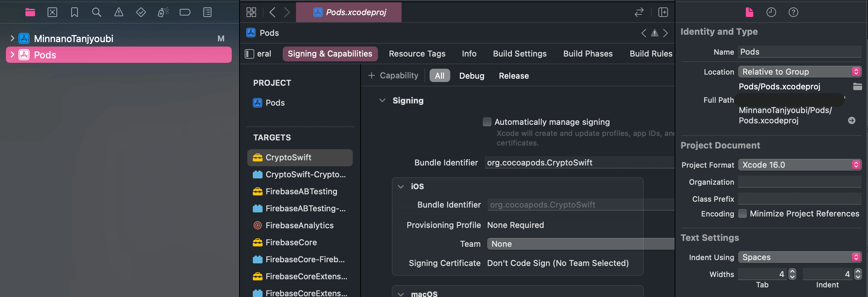Click the Name field containing Pods

coord(800,52)
